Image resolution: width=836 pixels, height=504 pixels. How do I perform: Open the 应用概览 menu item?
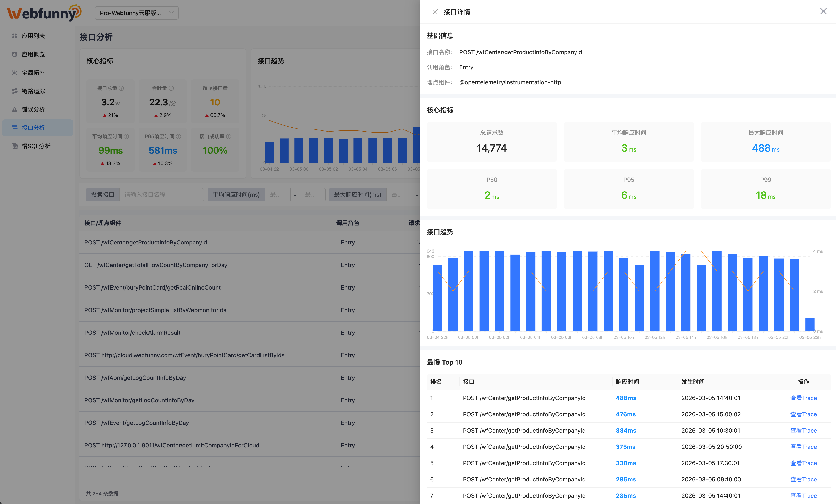point(33,54)
